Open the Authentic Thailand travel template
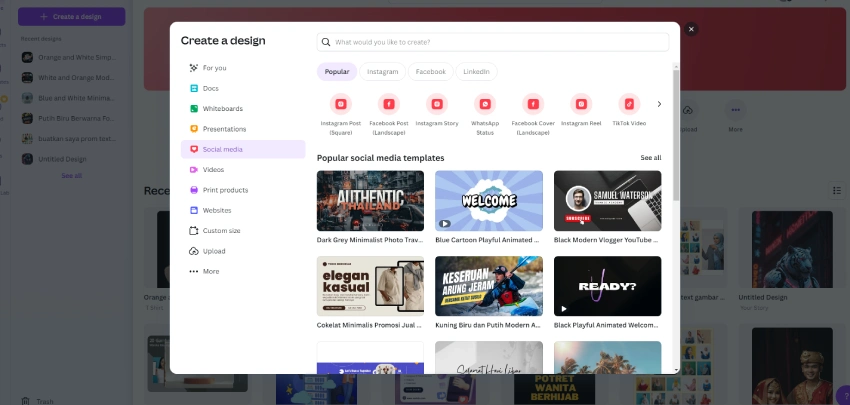Screen dimensions: 850x405 pos(370,201)
